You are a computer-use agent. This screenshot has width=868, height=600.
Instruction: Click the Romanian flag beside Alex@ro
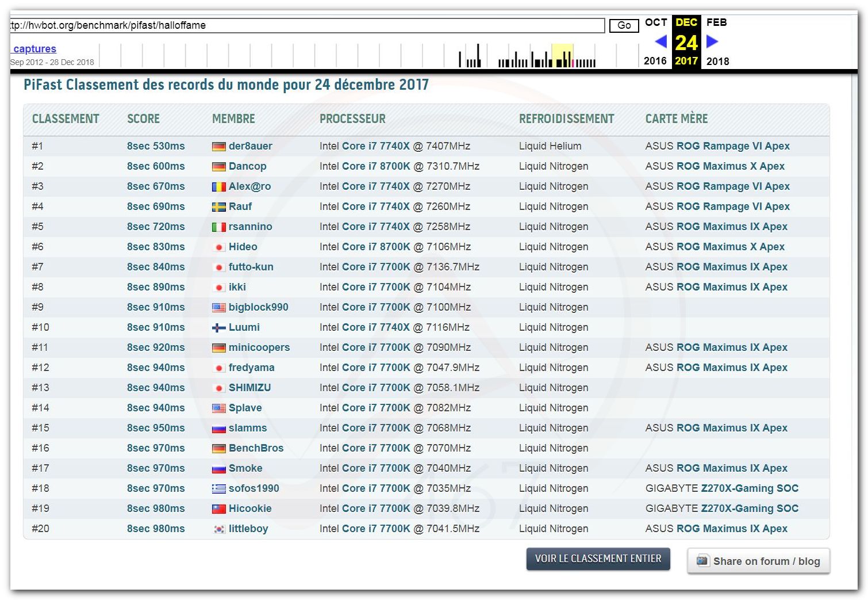click(x=219, y=187)
